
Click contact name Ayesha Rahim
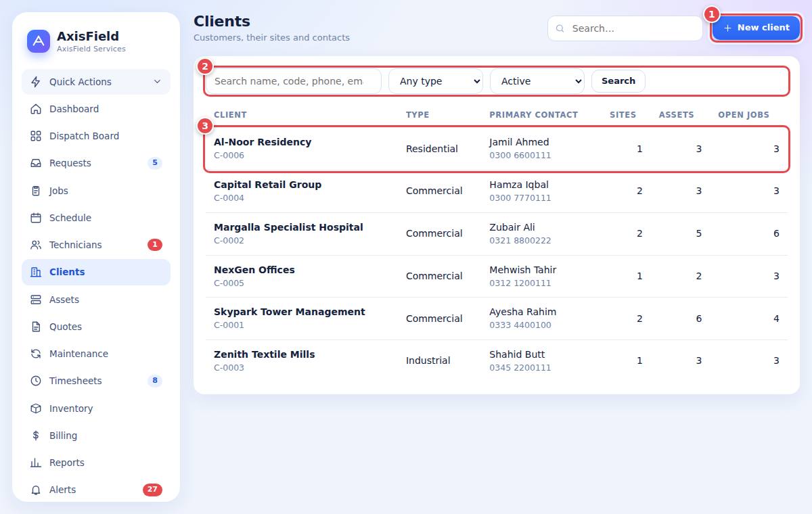click(523, 312)
